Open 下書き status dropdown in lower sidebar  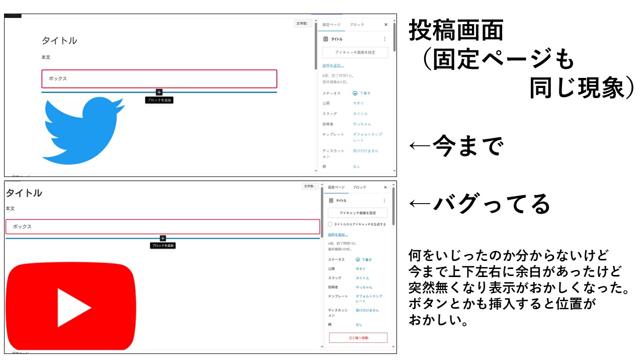pos(367,259)
